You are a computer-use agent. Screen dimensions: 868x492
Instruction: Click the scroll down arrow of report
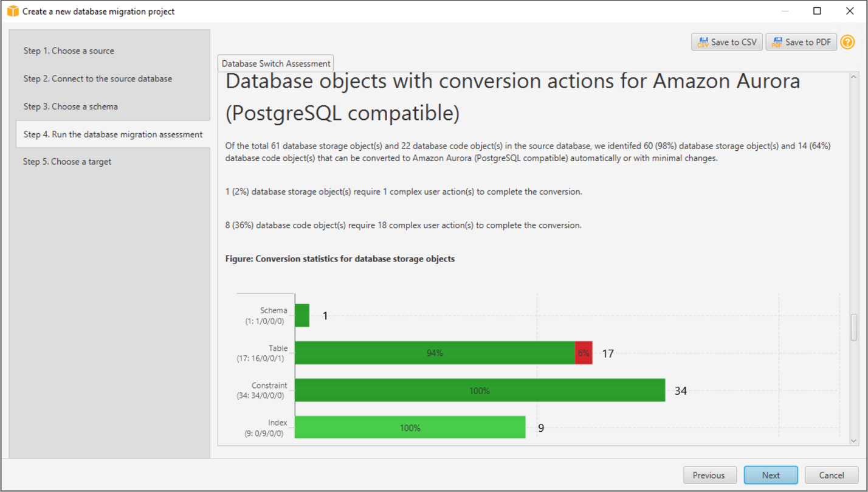[854, 440]
